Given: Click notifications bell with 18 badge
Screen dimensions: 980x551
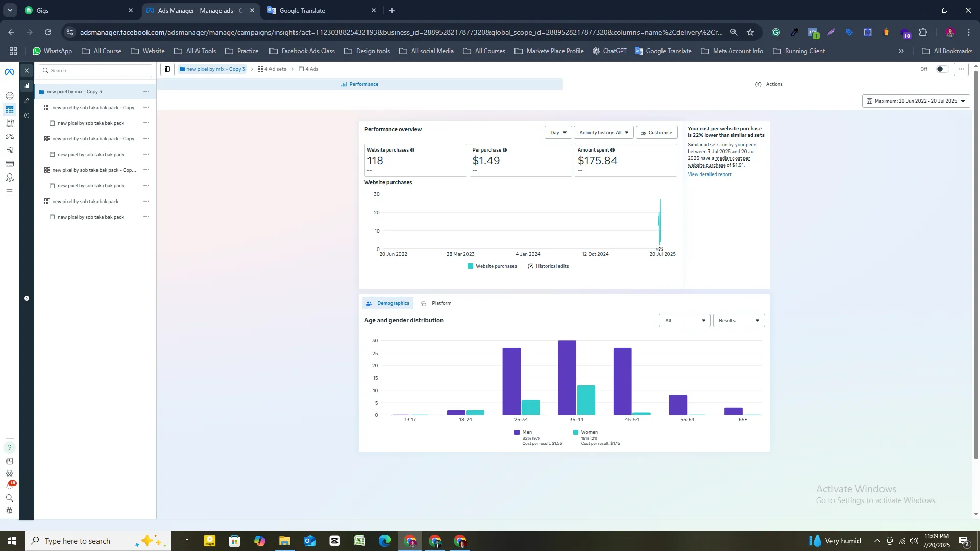Looking at the screenshot, I should click(9, 486).
